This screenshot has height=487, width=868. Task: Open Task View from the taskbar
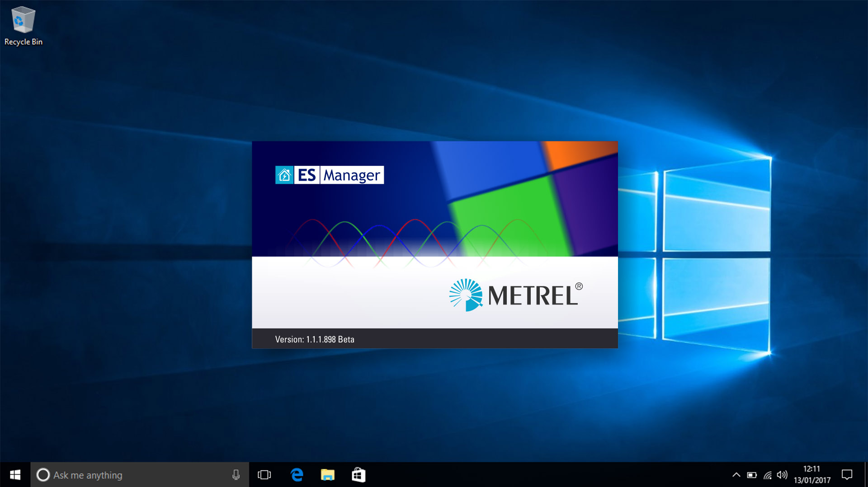(264, 475)
